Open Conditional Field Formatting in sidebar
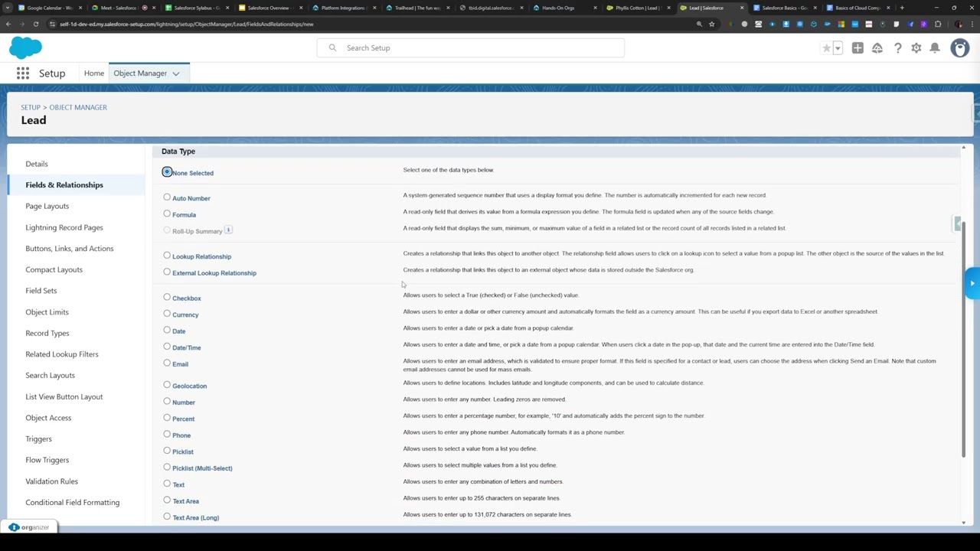 tap(72, 502)
